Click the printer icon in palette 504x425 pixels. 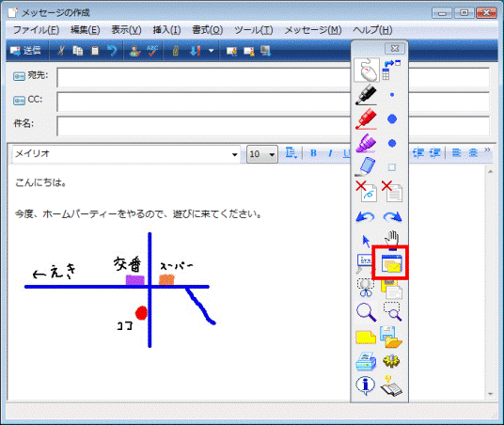(x=366, y=362)
